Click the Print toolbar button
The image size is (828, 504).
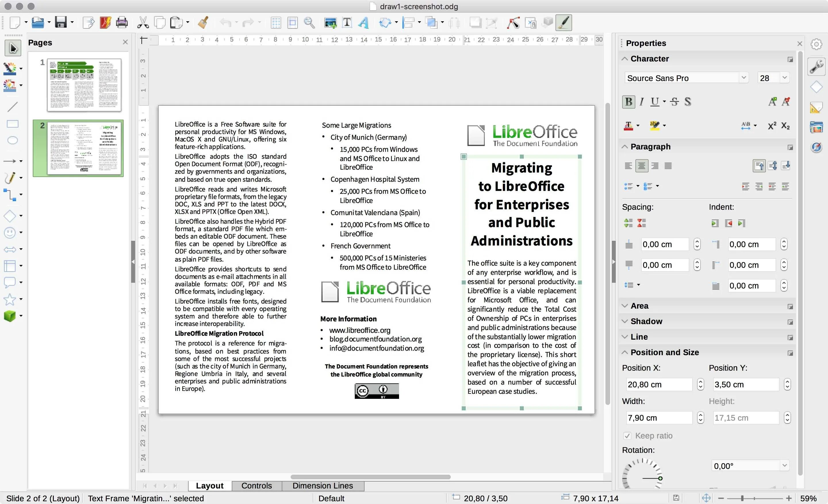[x=122, y=22]
